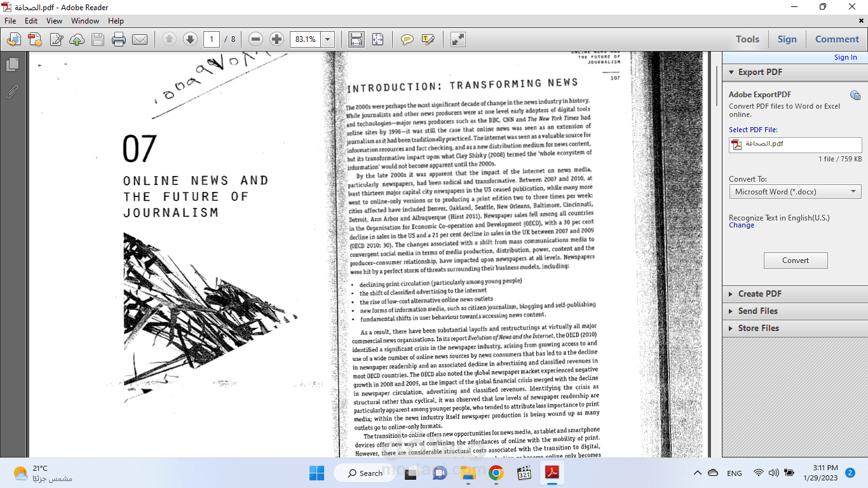The height and width of the screenshot is (488, 868).
Task: Click the Task View taskbar icon
Action: (410, 473)
